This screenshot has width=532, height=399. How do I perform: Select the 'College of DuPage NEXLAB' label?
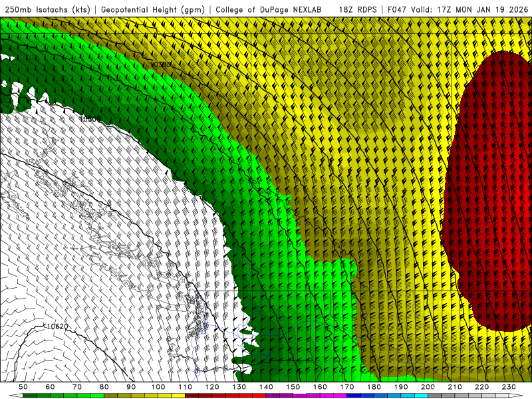[269, 9]
